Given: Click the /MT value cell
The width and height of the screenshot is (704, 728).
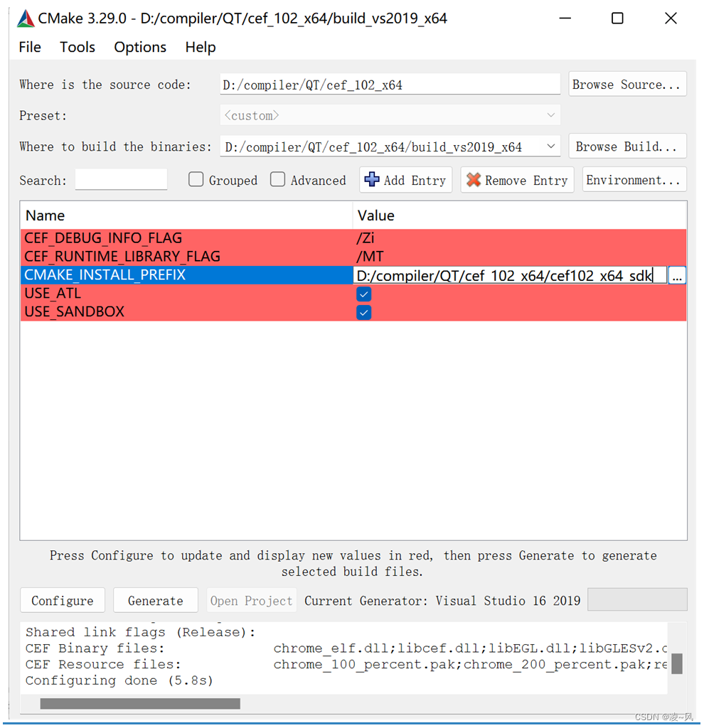Looking at the screenshot, I should (x=519, y=256).
